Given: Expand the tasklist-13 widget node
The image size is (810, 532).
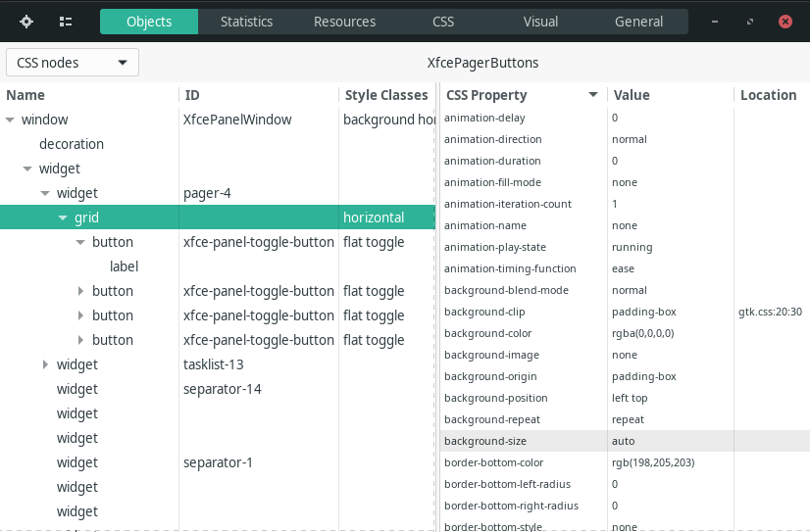Looking at the screenshot, I should click(45, 364).
